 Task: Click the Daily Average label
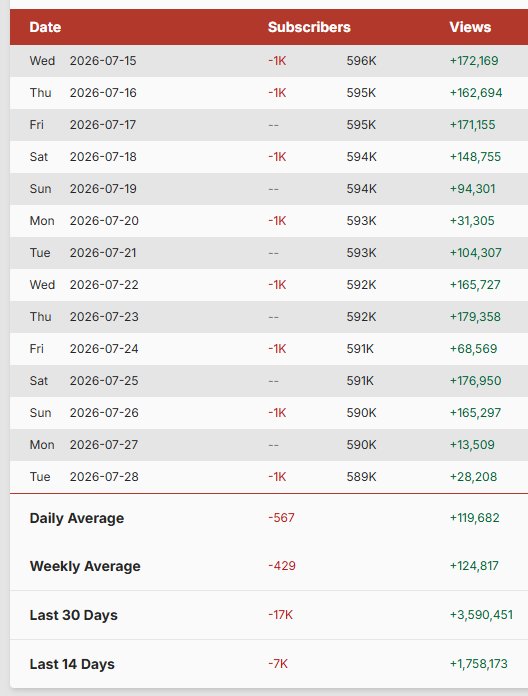[77, 518]
